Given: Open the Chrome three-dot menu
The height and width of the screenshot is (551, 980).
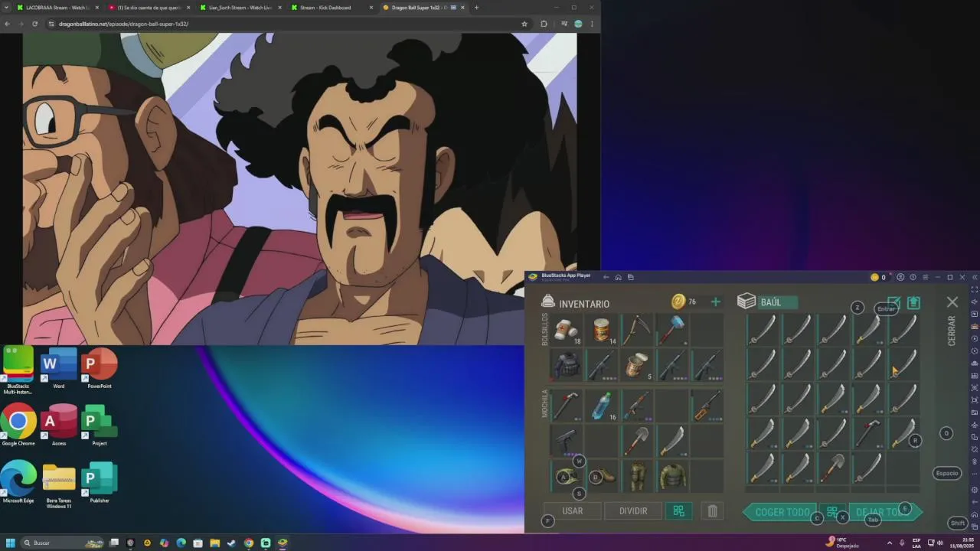Looking at the screenshot, I should (591, 24).
